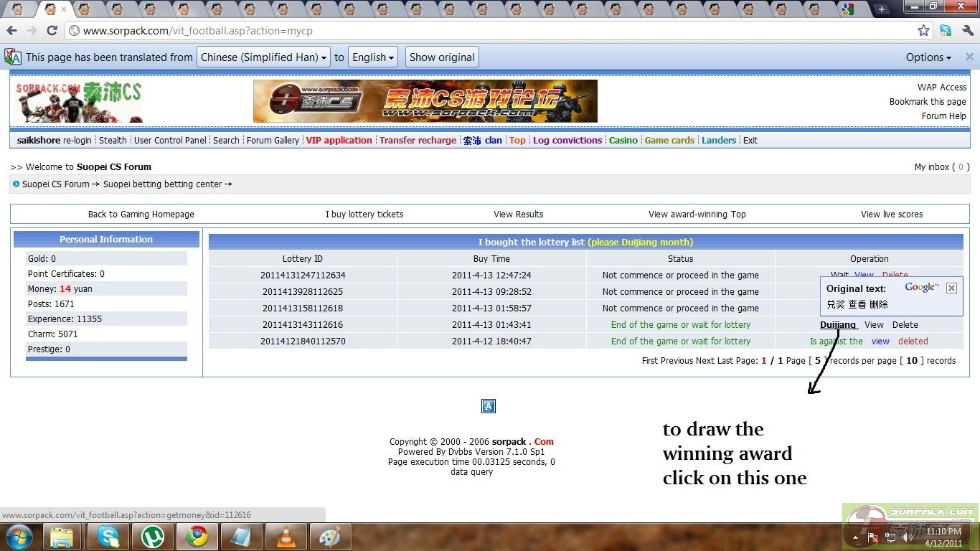Open VLC media player from taskbar
The height and width of the screenshot is (551, 980).
point(286,537)
